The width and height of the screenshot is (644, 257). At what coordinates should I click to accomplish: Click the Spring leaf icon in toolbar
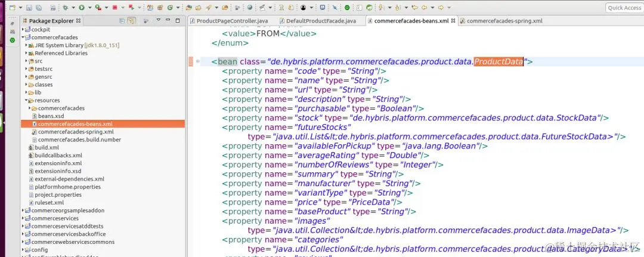(x=369, y=7)
